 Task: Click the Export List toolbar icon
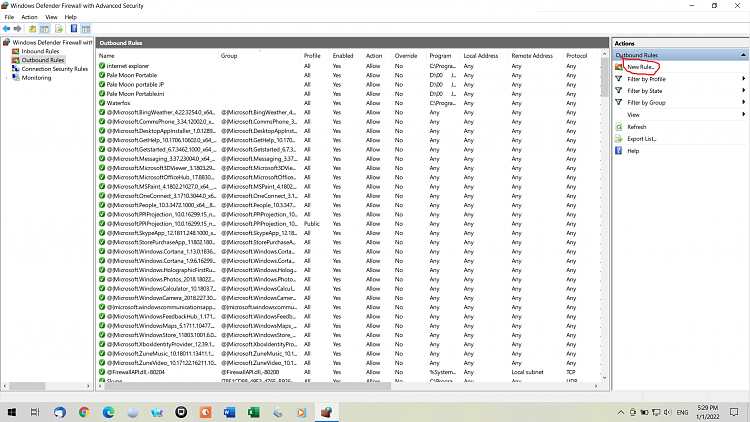pyautogui.click(x=59, y=29)
